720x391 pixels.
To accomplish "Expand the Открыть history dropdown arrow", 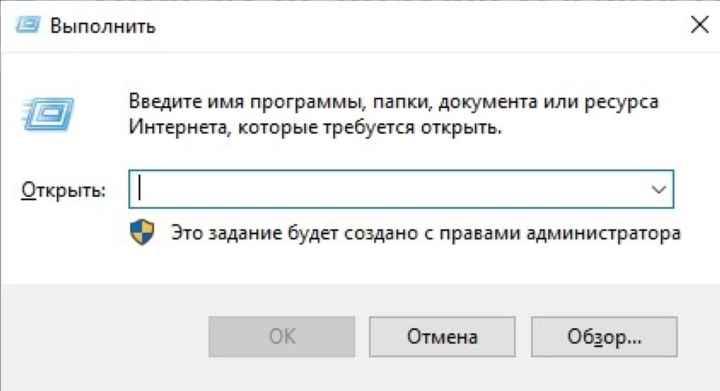I will (x=658, y=189).
